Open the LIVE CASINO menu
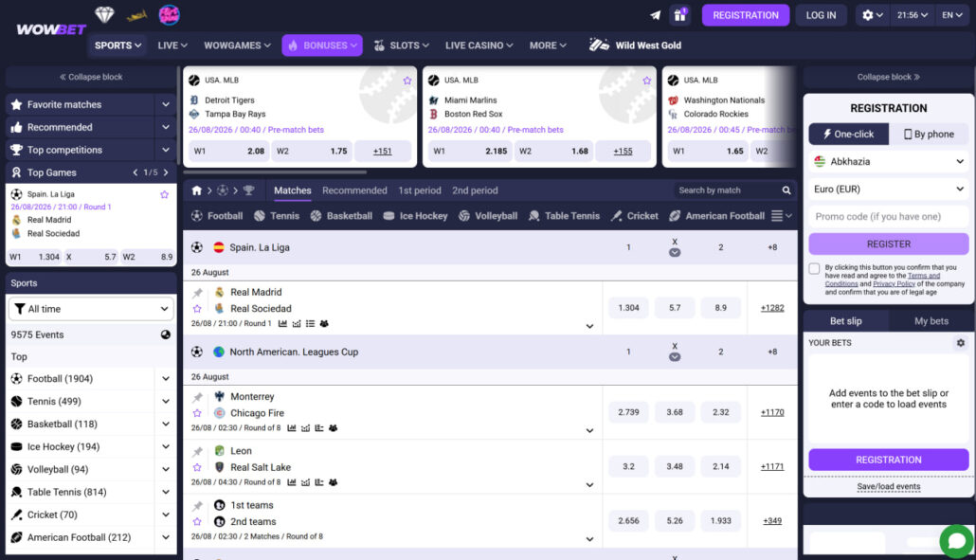Screen dimensions: 976x560 [479, 45]
